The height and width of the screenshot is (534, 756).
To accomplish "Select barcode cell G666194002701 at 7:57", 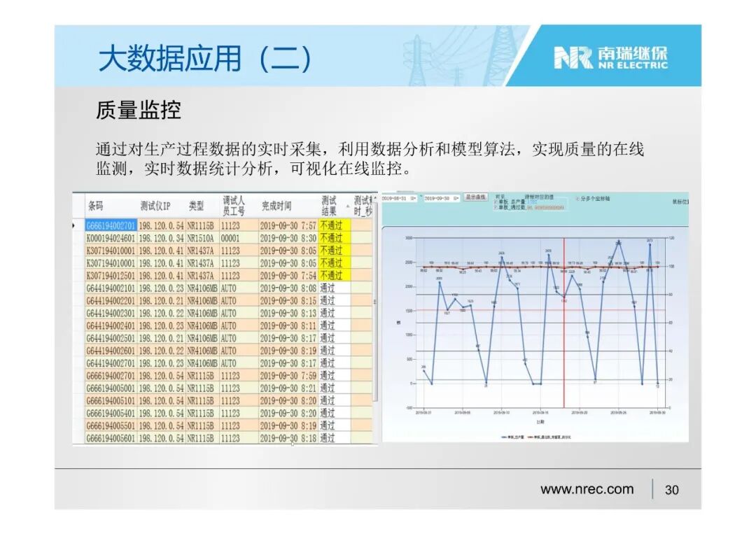I will 111,225.
